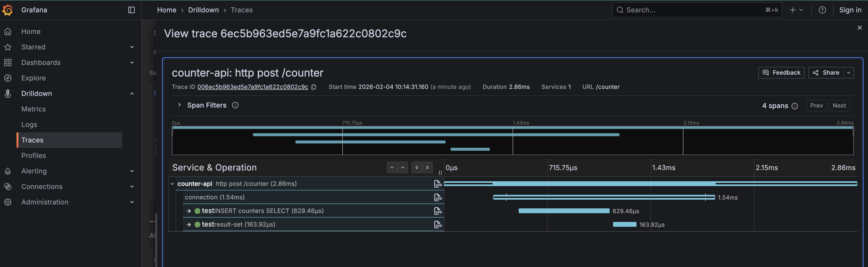Collapse the counter-api root span row
The height and width of the screenshot is (267, 868).
pyautogui.click(x=172, y=184)
